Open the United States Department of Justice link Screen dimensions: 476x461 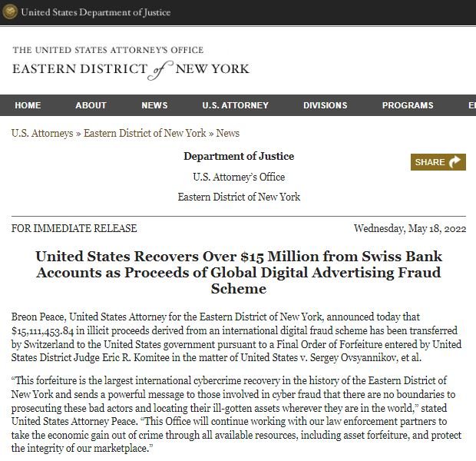96,12
